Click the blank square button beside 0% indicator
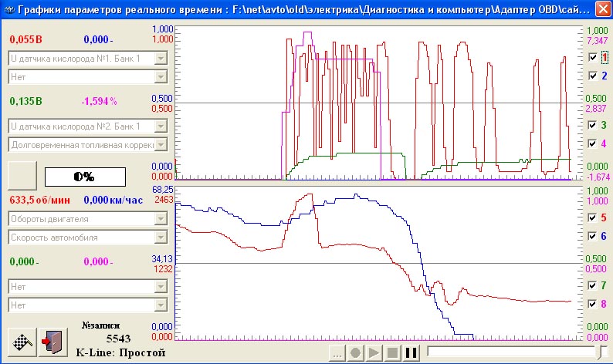This screenshot has height=364, width=613. pyautogui.click(x=22, y=175)
